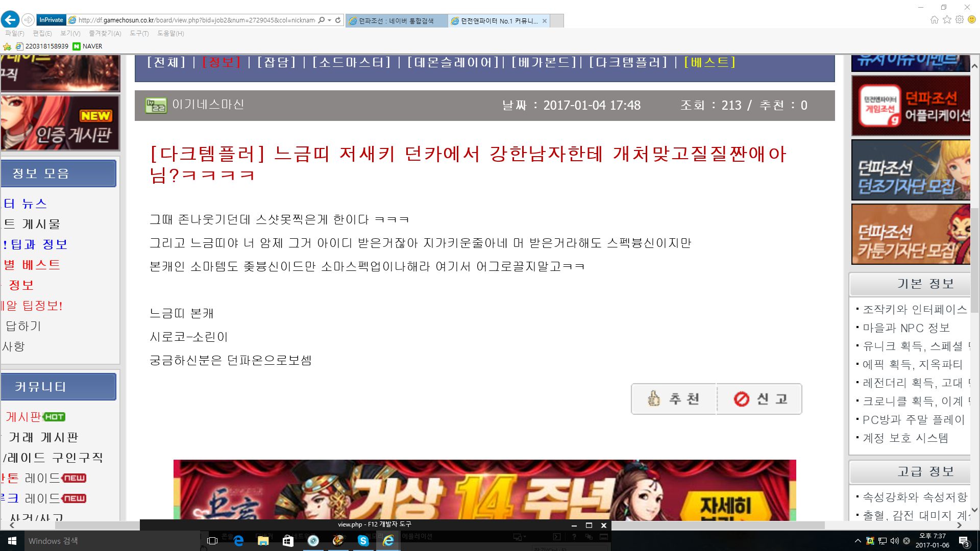This screenshot has width=980, height=551.
Task: Open 속성강화와 속성저항 link
Action: [915, 497]
